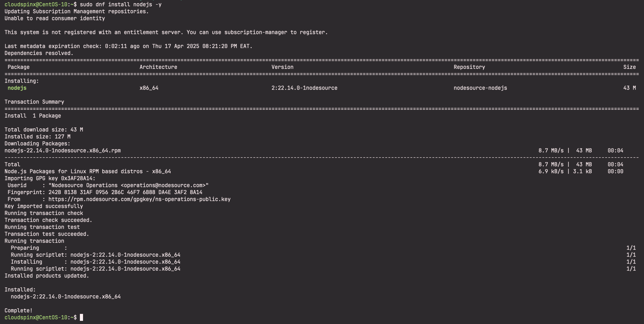Click the Key imported successfully message
The image size is (644, 324).
43,206
